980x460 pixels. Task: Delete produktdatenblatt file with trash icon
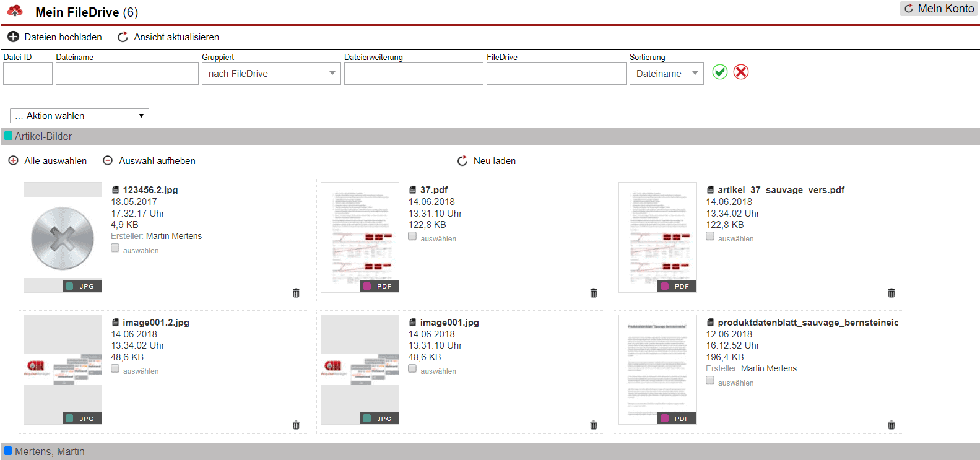(891, 425)
